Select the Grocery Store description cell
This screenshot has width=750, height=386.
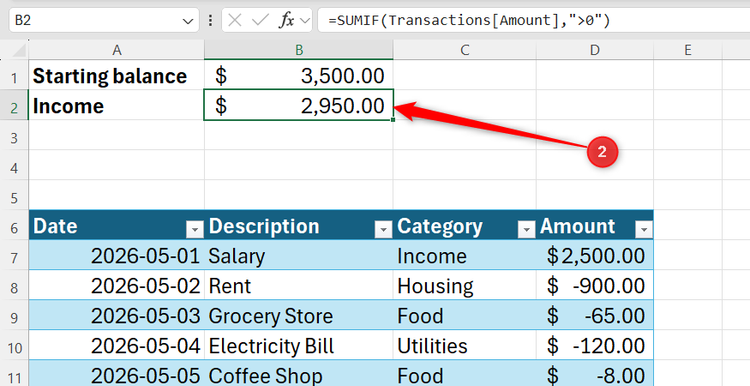pyautogui.click(x=299, y=316)
